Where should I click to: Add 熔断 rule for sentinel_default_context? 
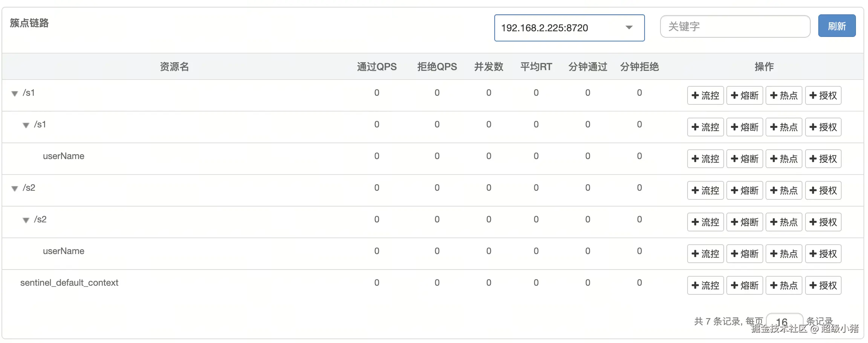tap(744, 285)
